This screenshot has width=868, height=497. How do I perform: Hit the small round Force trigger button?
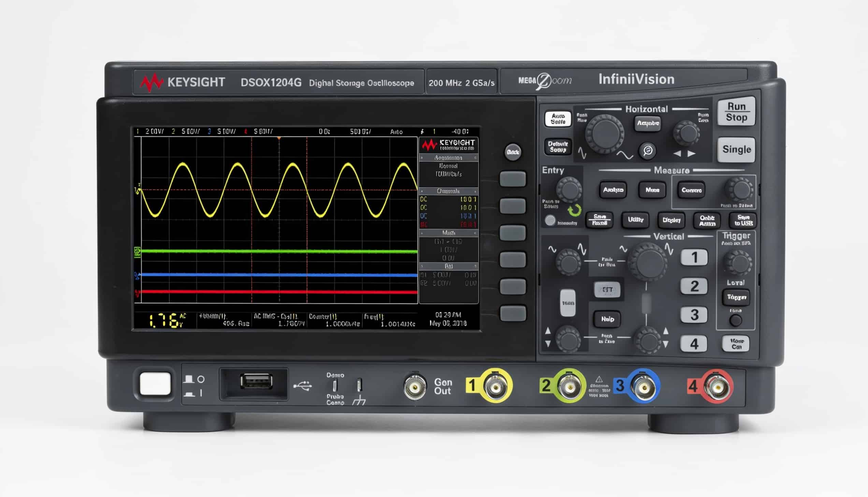(736, 321)
